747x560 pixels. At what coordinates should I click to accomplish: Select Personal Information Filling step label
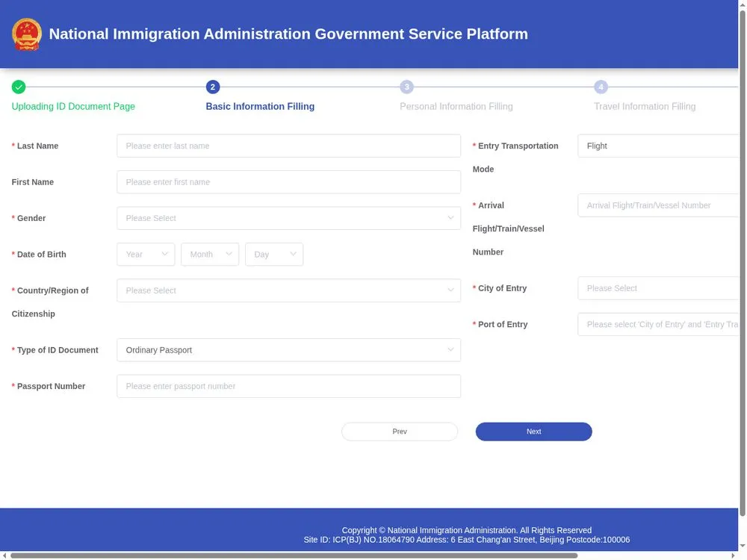click(456, 107)
